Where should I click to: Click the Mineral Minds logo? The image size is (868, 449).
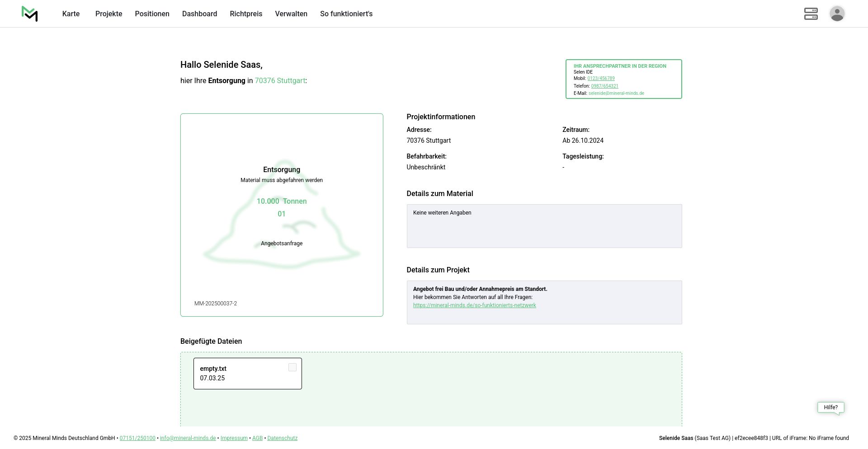point(29,14)
